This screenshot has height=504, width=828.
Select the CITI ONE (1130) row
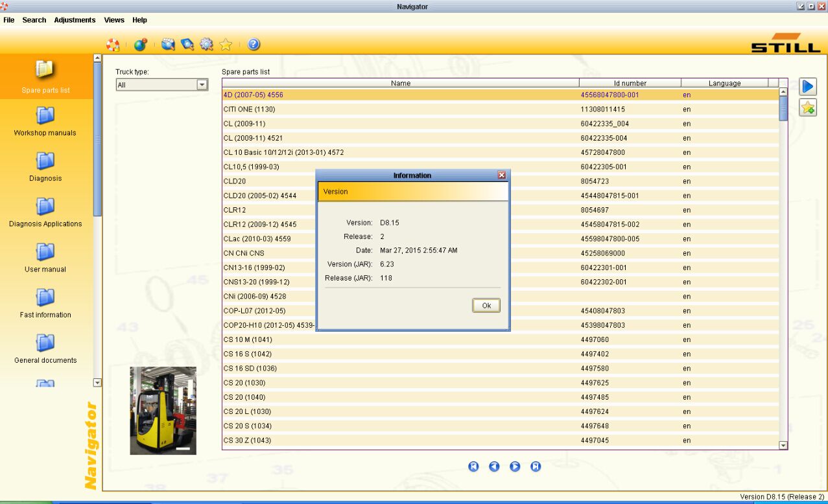click(x=500, y=109)
